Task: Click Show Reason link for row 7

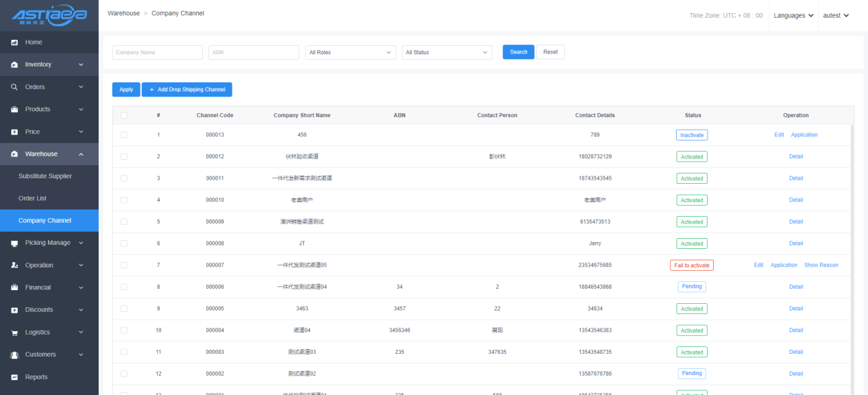Action: [821, 265]
